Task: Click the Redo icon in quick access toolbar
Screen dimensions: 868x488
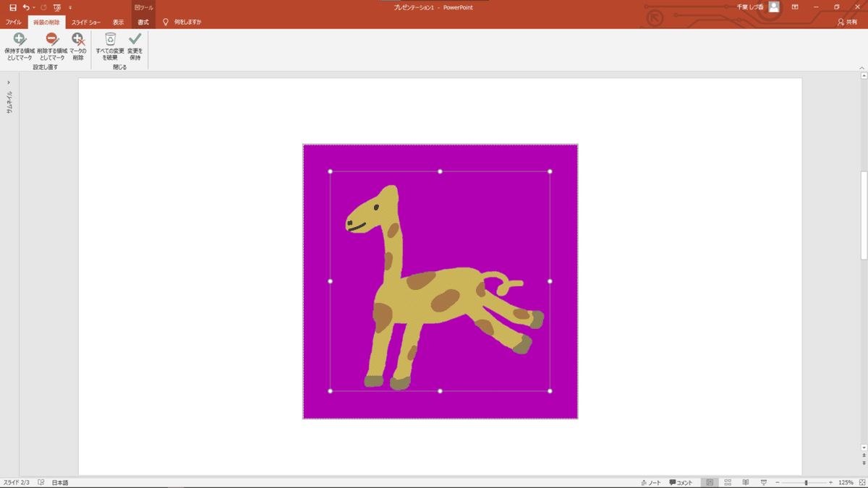Action: tap(43, 7)
